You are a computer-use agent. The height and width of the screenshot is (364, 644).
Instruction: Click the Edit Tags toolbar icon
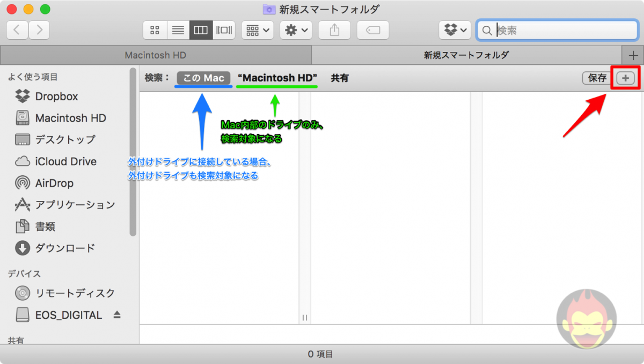[x=372, y=30]
